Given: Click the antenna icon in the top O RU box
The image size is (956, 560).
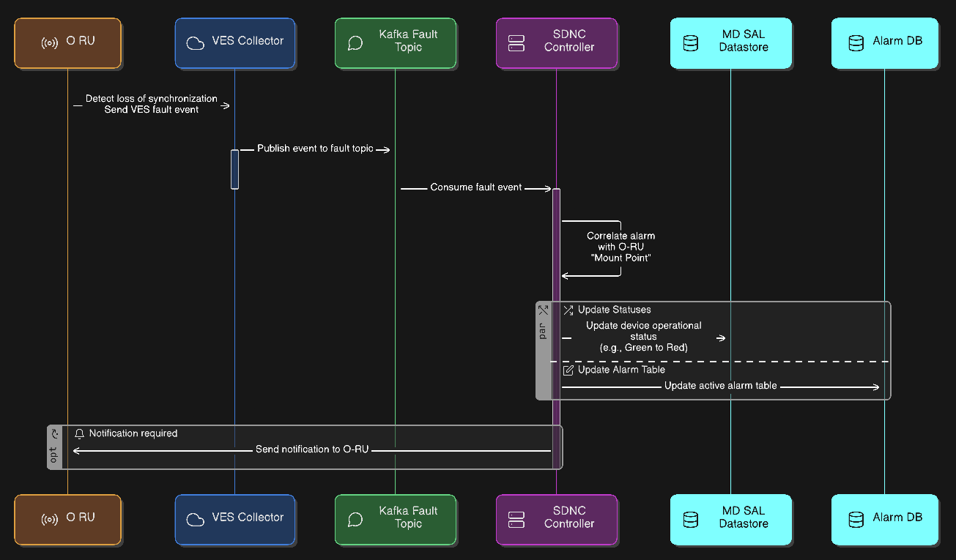Looking at the screenshot, I should coord(50,43).
